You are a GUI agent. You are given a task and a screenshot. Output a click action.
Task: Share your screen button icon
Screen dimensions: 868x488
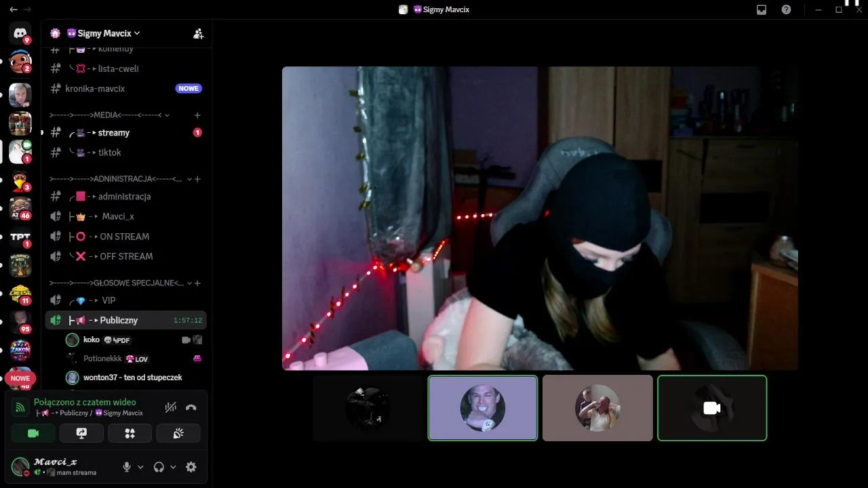pyautogui.click(x=81, y=433)
